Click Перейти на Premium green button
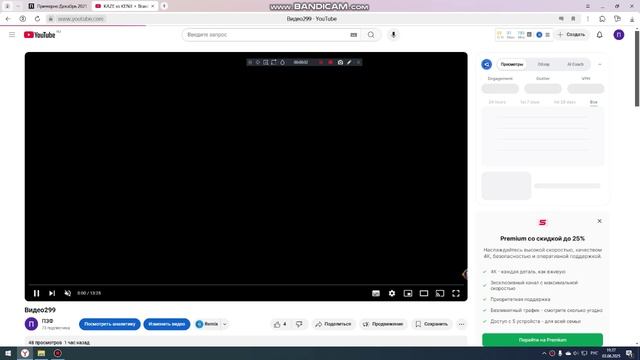 click(x=542, y=340)
